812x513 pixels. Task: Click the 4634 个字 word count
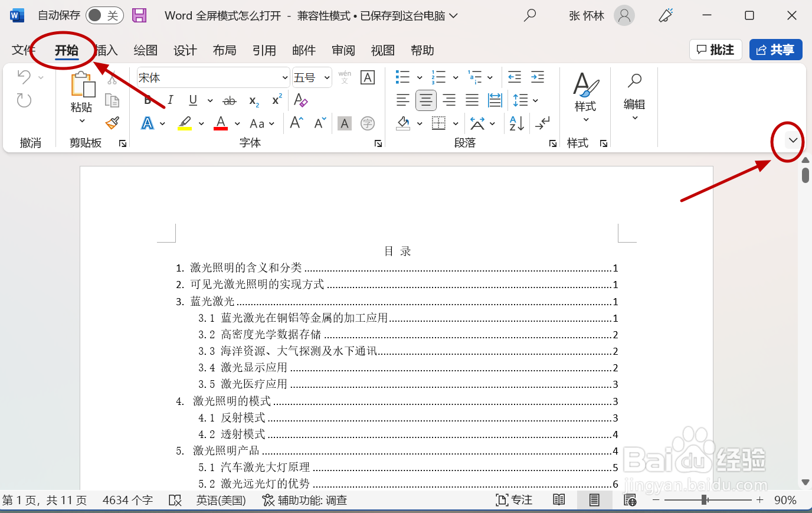point(127,500)
